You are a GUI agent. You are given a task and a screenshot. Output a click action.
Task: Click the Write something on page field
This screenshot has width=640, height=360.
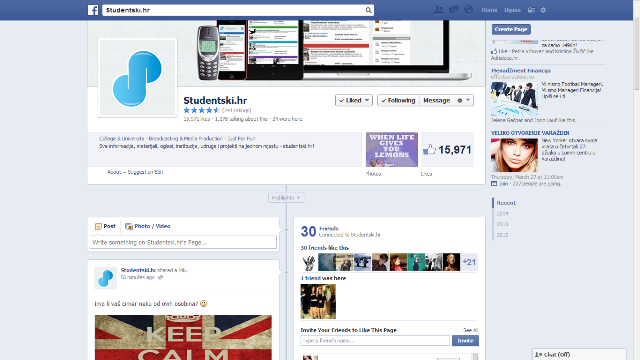click(183, 242)
